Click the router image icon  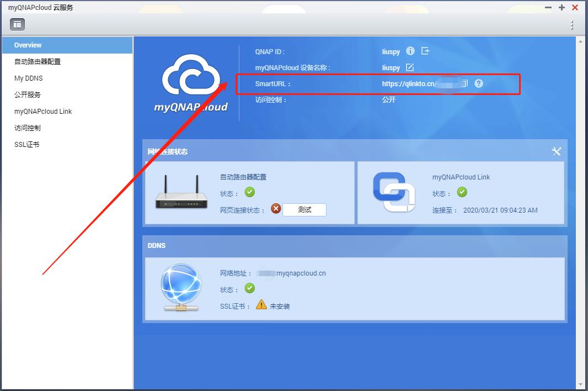(181, 192)
